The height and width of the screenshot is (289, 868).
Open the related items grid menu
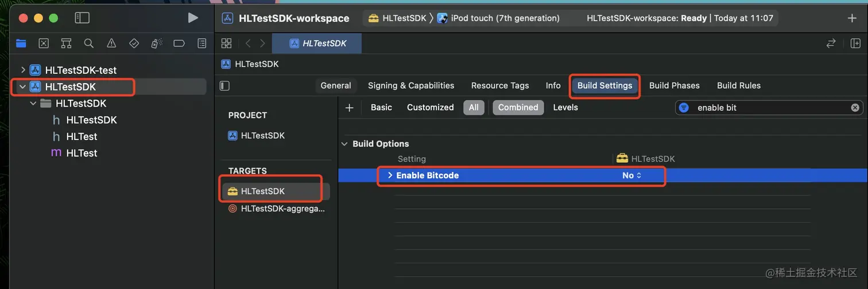click(x=226, y=43)
